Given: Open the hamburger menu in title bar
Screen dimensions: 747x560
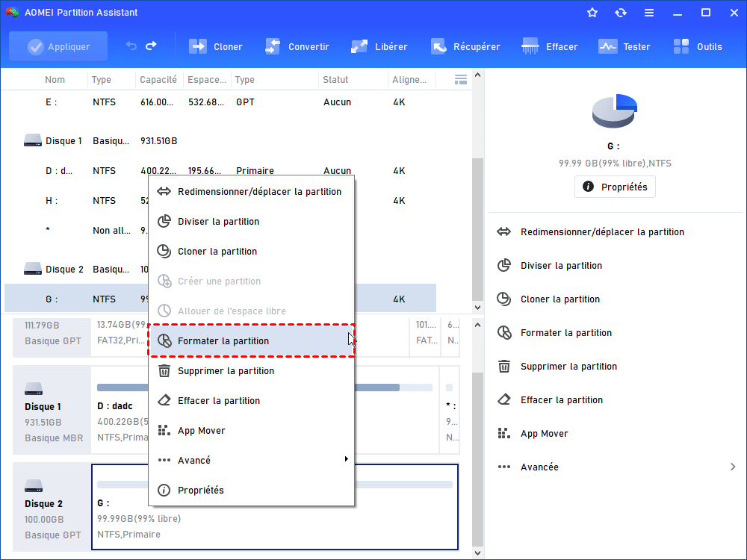Looking at the screenshot, I should click(649, 13).
